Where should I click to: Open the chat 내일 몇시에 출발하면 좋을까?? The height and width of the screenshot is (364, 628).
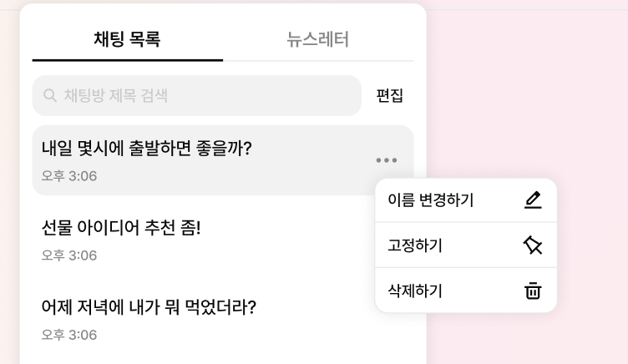point(223,160)
